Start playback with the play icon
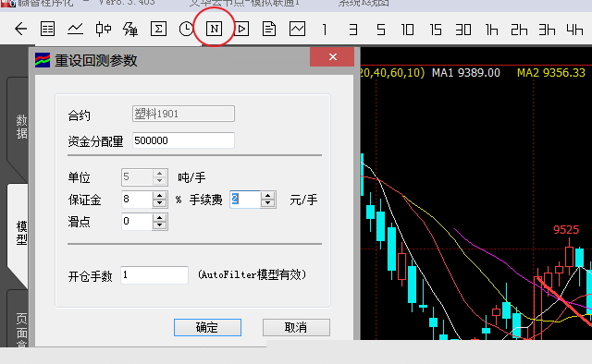The width and height of the screenshot is (592, 364). [x=241, y=29]
